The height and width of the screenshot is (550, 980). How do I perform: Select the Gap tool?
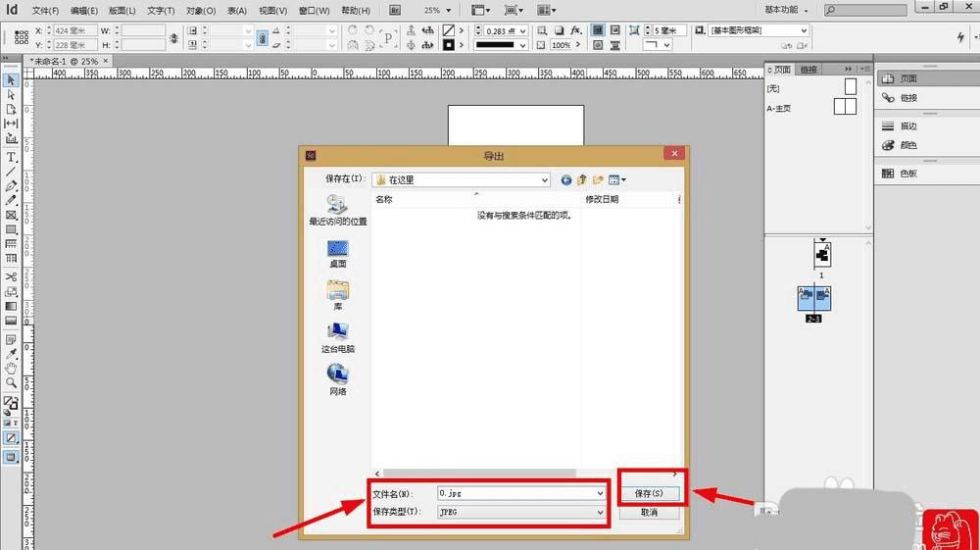point(11,124)
